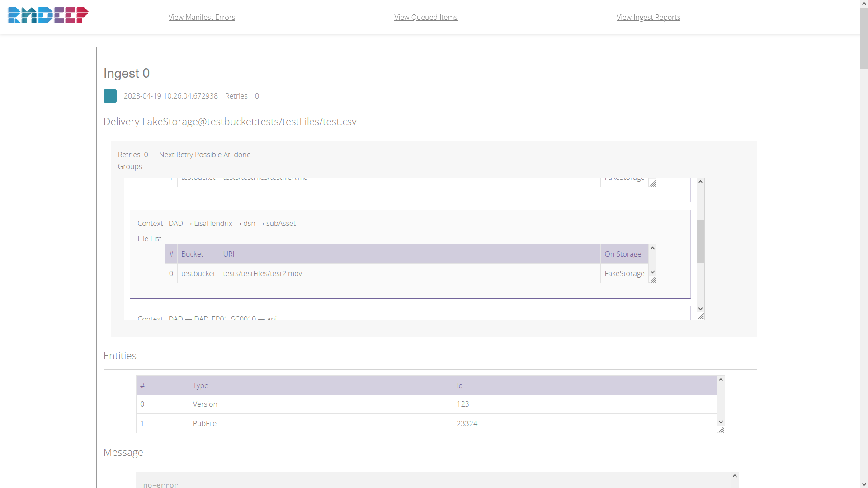Click page scrollbar down arrow
Viewport: 868px width, 488px height.
click(864, 484)
